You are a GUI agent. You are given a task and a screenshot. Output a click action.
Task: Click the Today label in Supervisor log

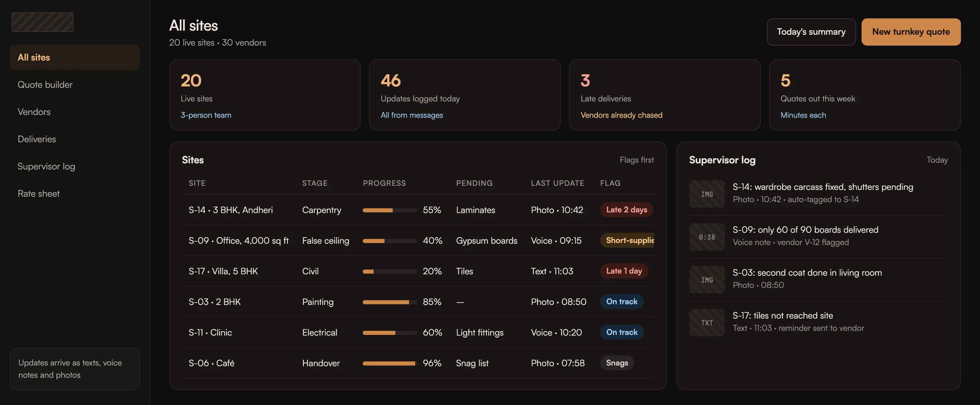pyautogui.click(x=937, y=160)
